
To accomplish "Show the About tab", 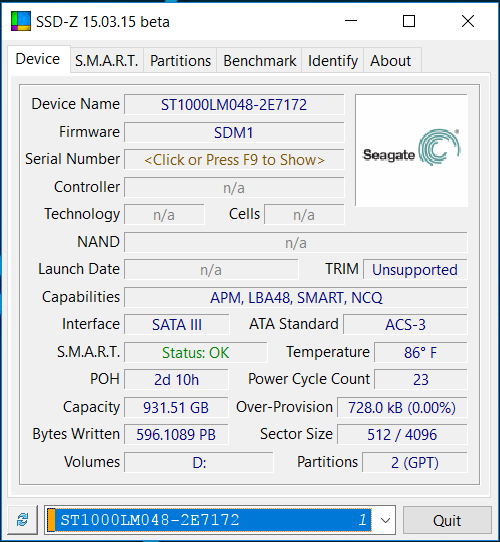I will [391, 60].
